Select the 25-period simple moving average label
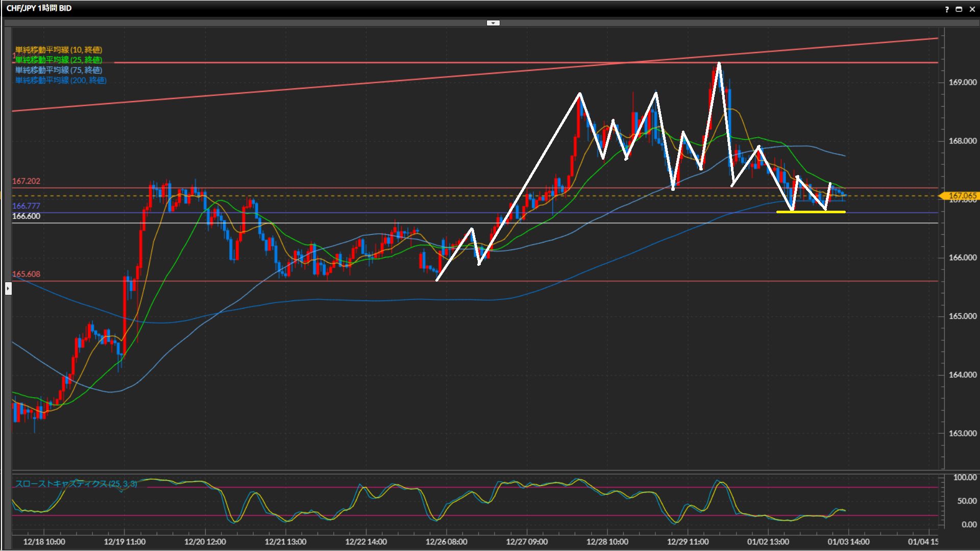The height and width of the screenshot is (551, 980). point(59,60)
